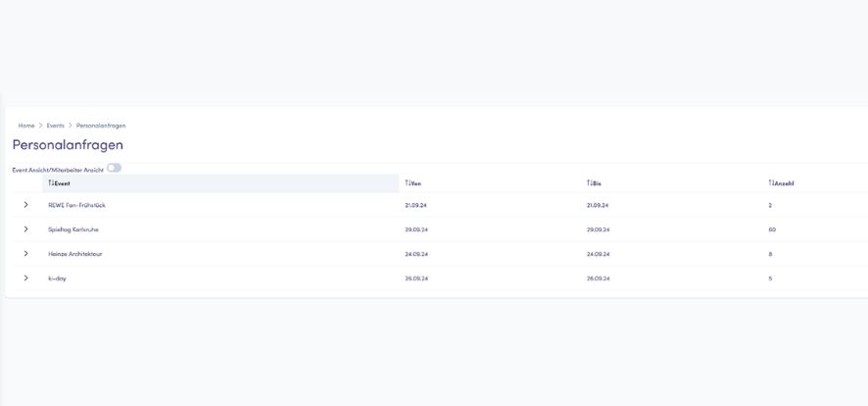Sort table by Event column icon
Viewport: 868px width, 406px height.
click(51, 183)
